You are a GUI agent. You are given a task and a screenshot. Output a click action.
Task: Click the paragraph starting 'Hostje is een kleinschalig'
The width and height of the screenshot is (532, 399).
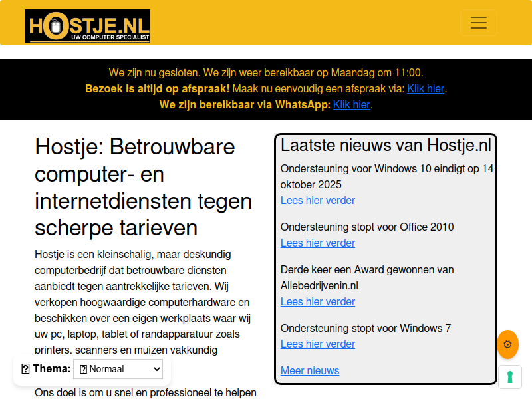tap(142, 302)
